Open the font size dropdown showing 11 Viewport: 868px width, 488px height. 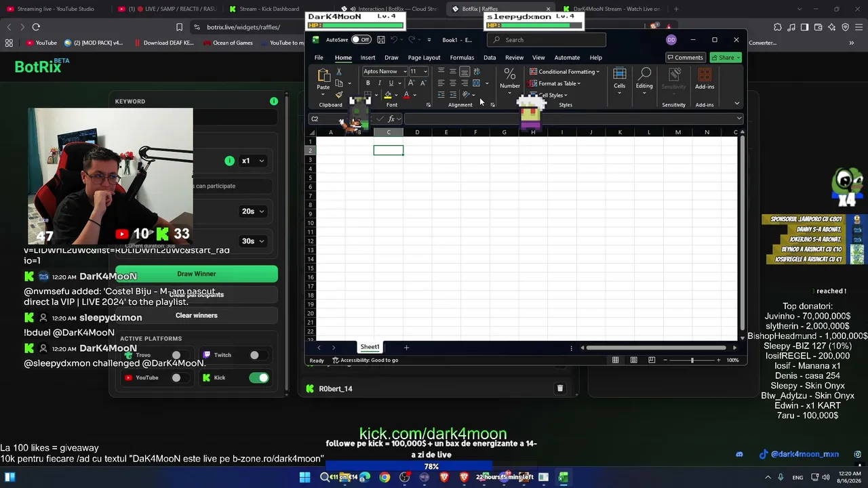425,71
